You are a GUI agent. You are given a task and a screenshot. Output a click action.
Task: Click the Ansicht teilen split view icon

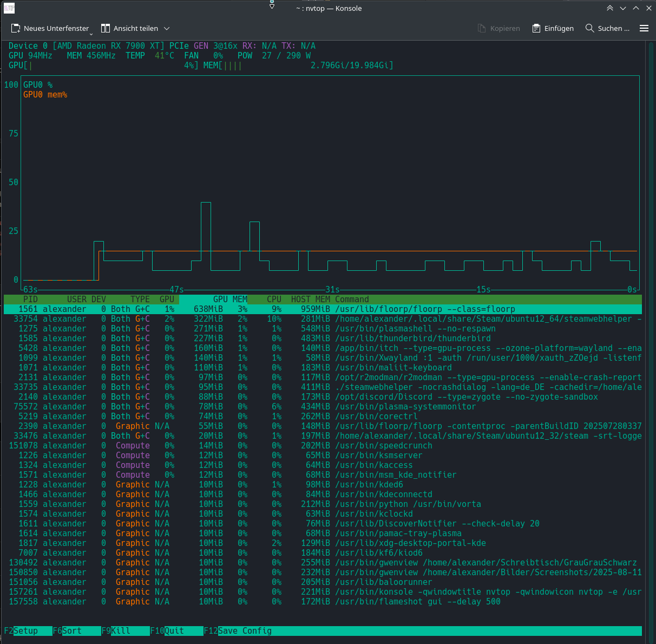click(106, 28)
